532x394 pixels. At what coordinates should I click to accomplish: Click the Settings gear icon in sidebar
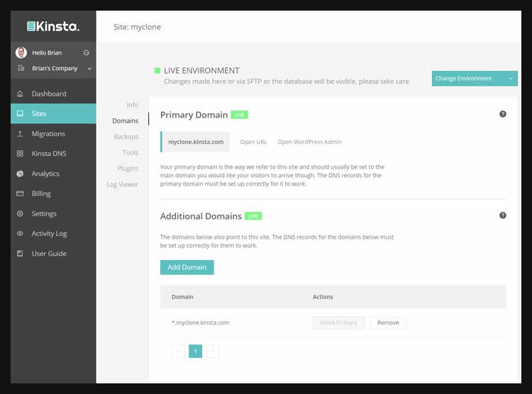pos(20,213)
